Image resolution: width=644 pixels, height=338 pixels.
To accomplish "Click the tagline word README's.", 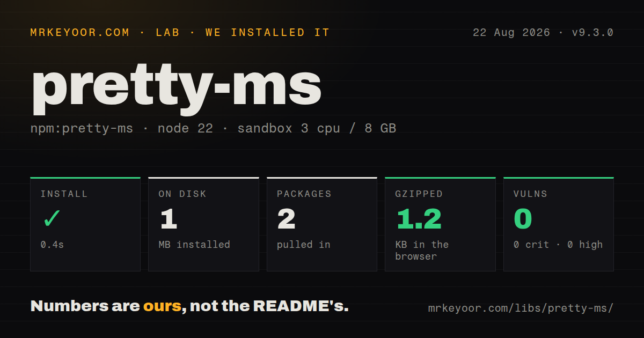I will [x=301, y=306].
